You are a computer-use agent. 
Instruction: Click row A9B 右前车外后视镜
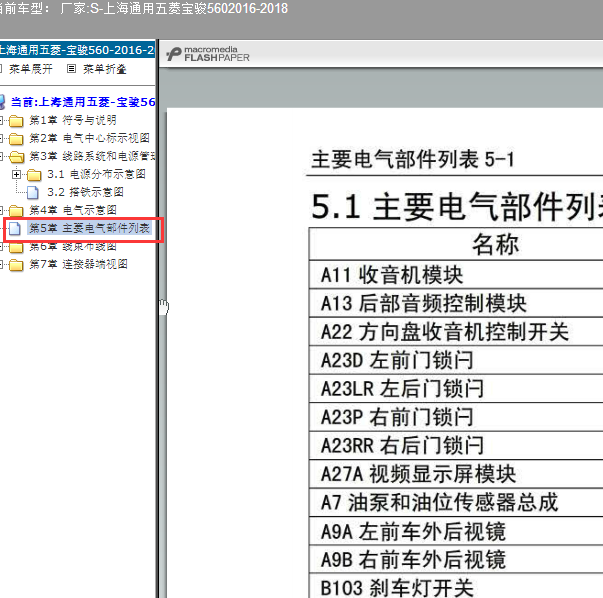point(456,560)
